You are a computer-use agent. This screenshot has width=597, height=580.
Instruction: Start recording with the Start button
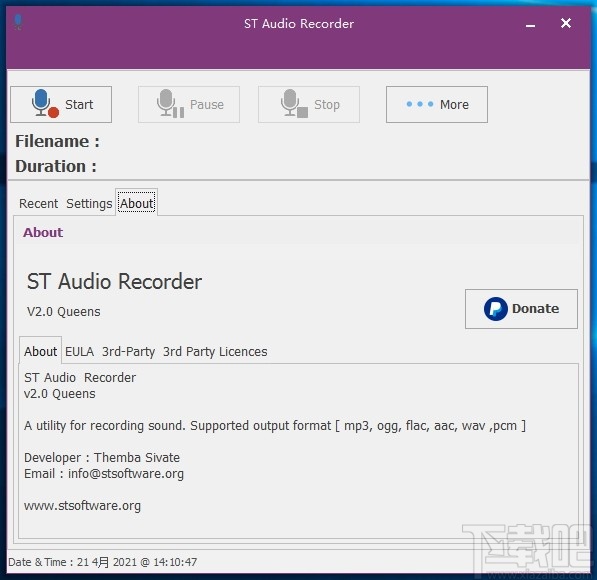[x=61, y=104]
